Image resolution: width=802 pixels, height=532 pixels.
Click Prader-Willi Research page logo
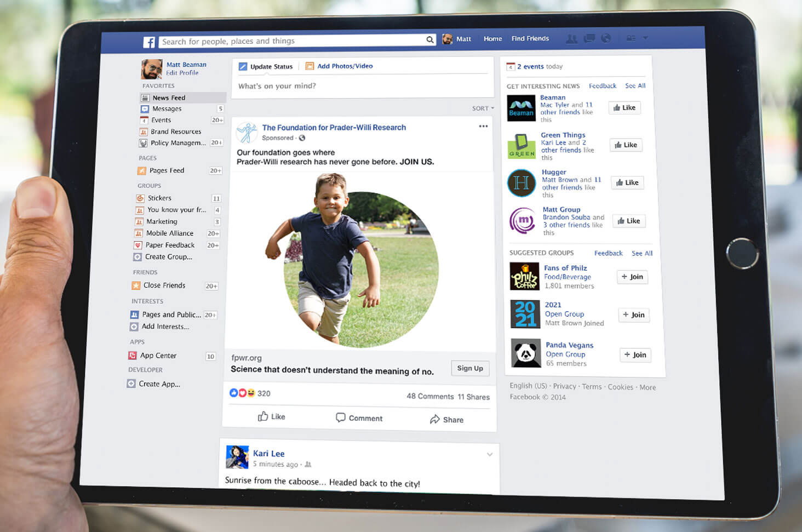247,133
